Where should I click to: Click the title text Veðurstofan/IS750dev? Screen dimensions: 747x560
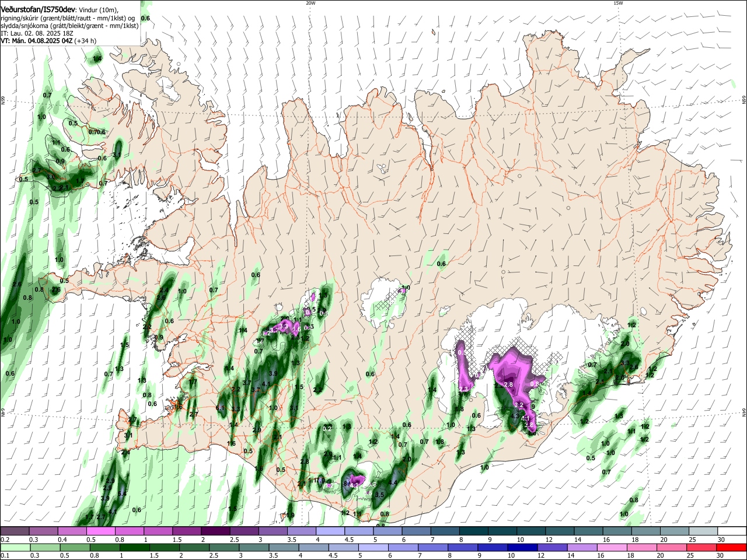[x=38, y=10]
